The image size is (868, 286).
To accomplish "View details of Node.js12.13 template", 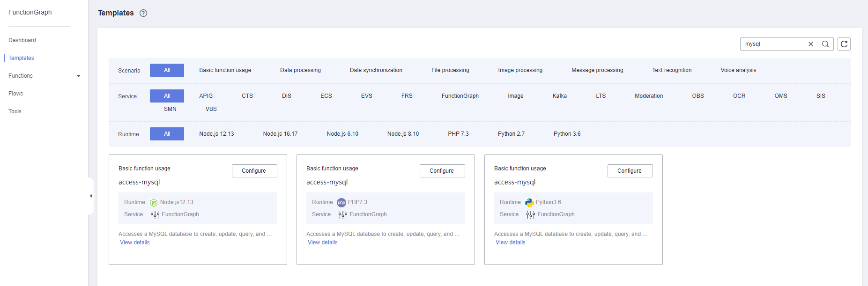I will pyautogui.click(x=135, y=242).
